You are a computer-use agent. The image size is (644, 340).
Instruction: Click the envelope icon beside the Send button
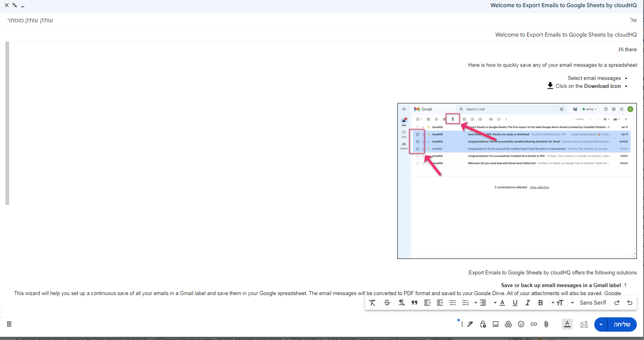click(584, 324)
